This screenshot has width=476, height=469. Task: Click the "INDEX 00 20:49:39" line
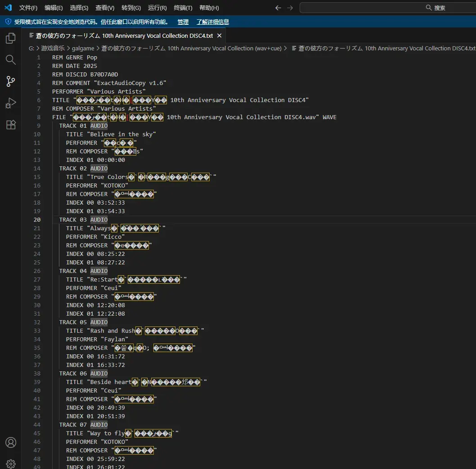pyautogui.click(x=95, y=408)
